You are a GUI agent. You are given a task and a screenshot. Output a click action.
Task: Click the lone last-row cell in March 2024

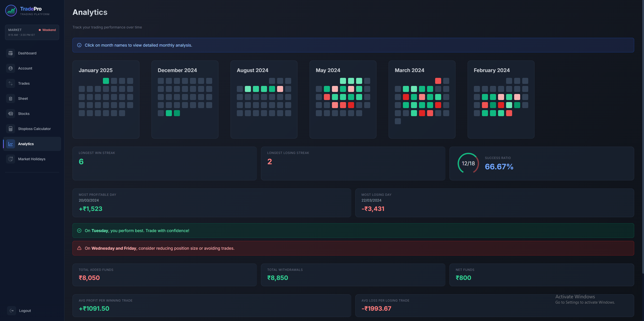click(x=398, y=121)
